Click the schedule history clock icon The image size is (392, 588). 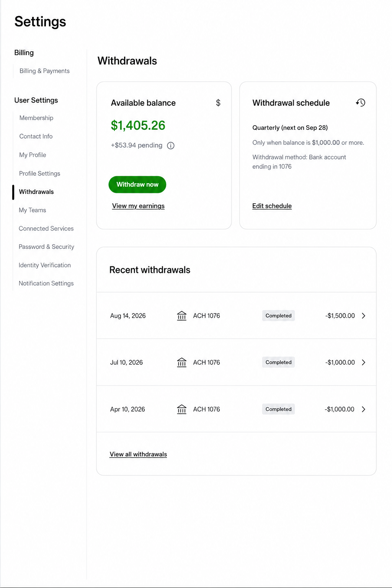361,103
